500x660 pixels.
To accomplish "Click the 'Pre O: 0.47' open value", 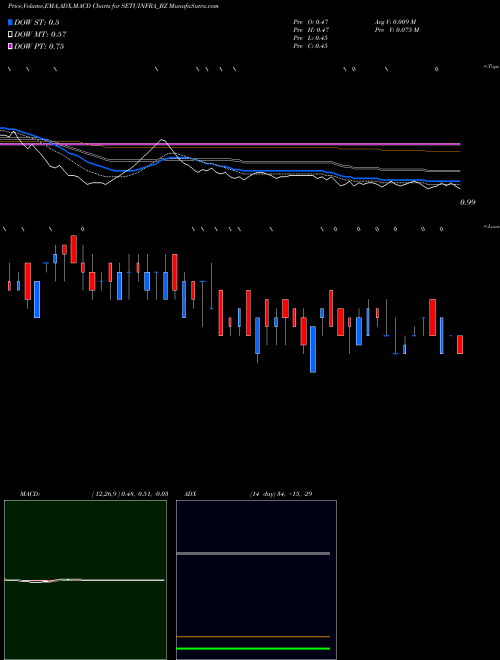I will [311, 21].
